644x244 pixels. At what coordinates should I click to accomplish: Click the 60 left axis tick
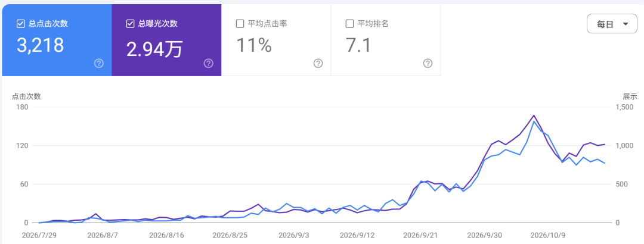pos(23,184)
